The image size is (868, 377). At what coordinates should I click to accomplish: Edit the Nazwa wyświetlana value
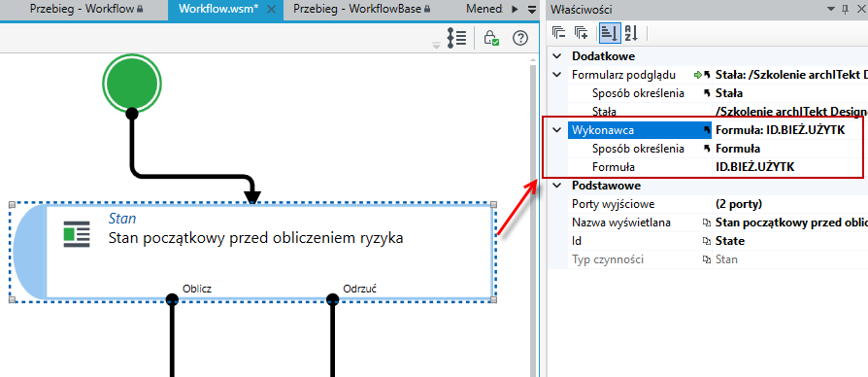click(791, 223)
